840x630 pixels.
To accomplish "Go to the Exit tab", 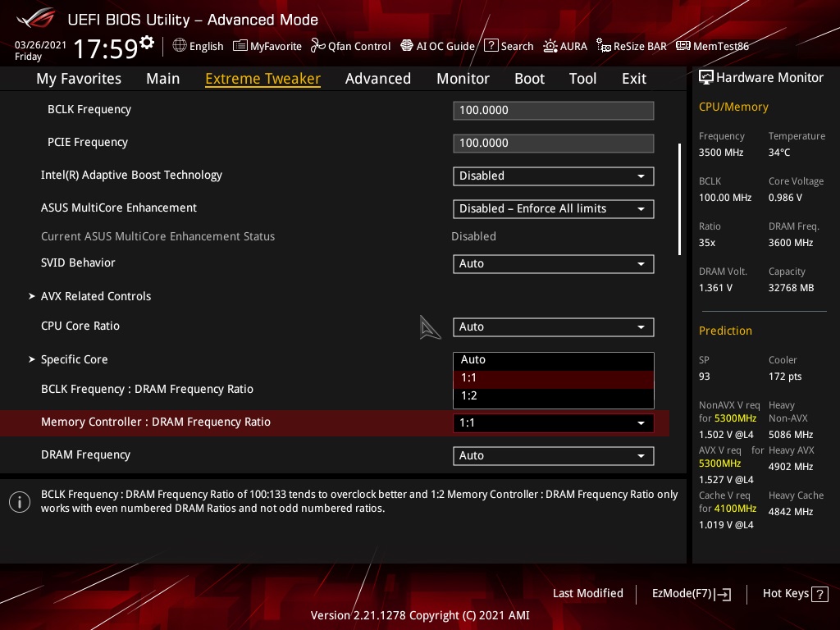I will (x=634, y=79).
